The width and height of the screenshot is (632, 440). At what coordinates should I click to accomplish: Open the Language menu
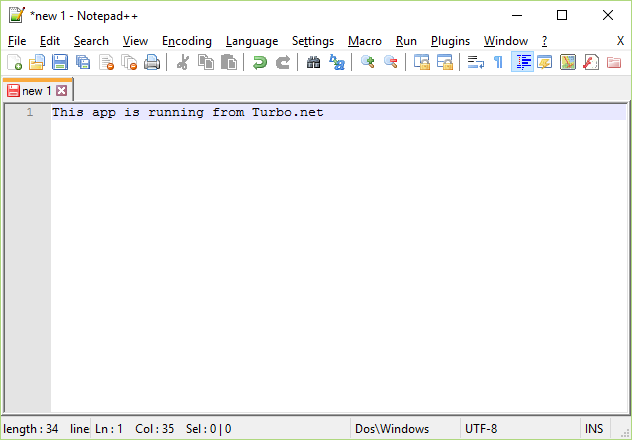252,41
